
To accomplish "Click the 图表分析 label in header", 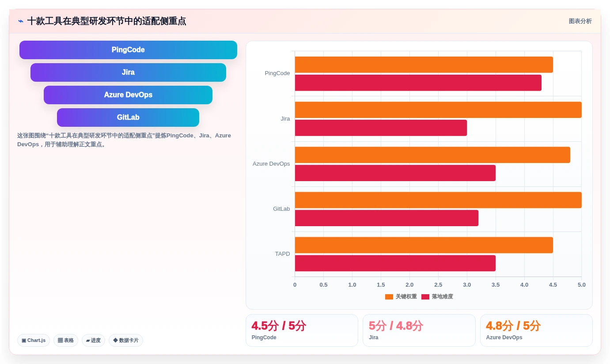I will click(580, 21).
